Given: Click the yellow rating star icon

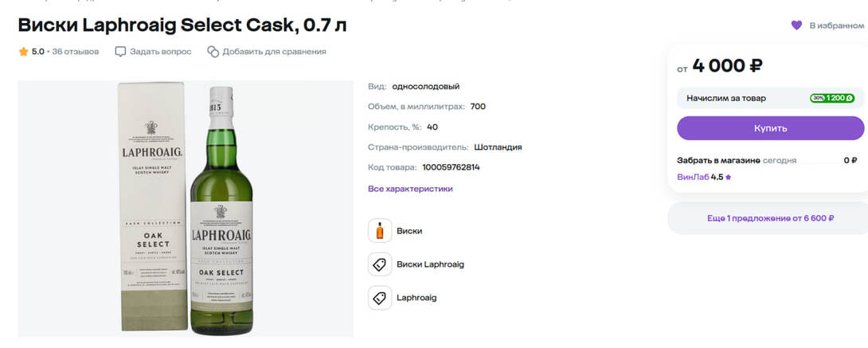Looking at the screenshot, I should click(24, 52).
